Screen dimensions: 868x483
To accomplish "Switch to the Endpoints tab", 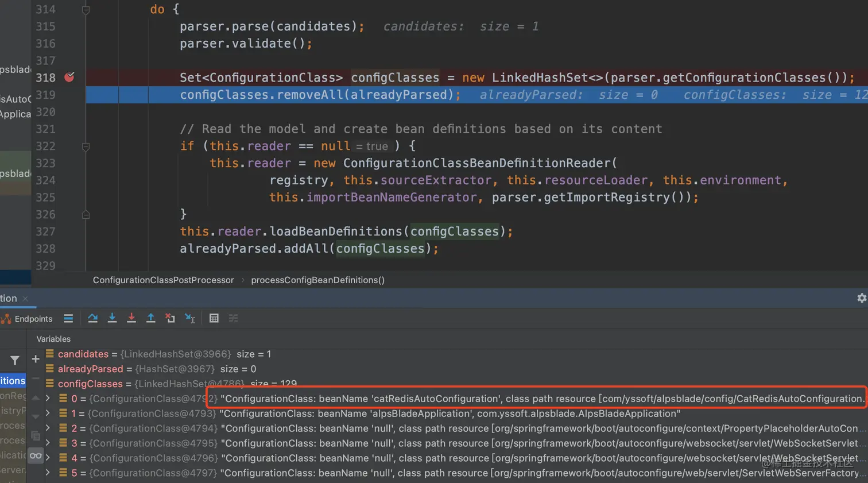I will point(27,319).
